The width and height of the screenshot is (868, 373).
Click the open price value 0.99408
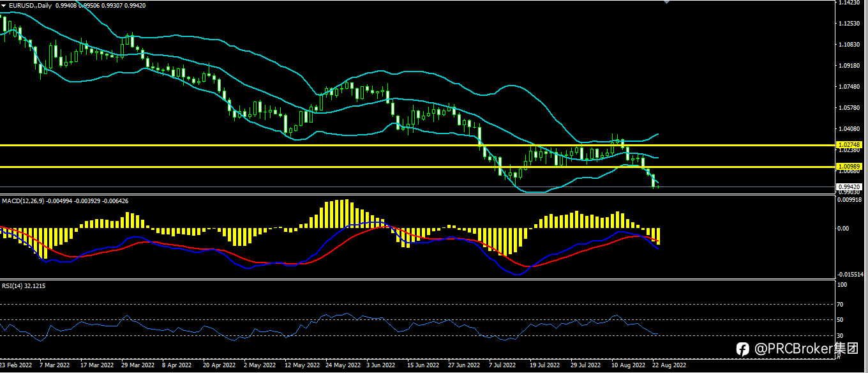tap(66, 5)
